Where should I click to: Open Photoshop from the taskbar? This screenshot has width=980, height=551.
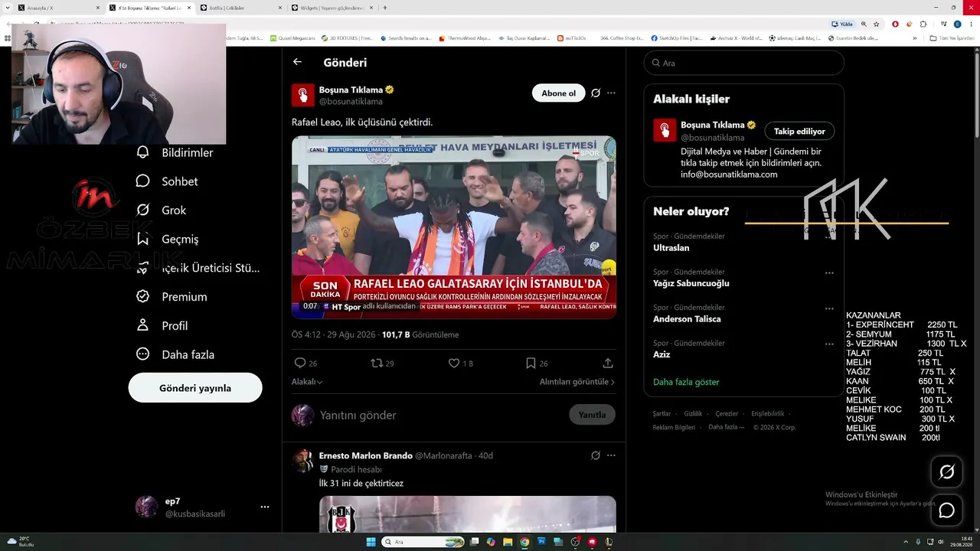click(x=541, y=542)
